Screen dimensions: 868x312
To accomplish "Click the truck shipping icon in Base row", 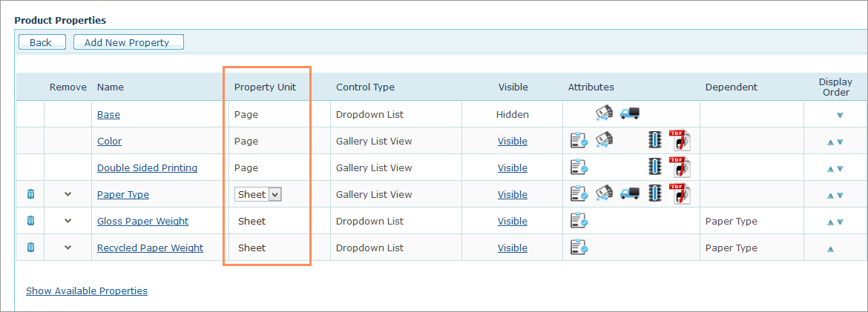I will [x=629, y=114].
